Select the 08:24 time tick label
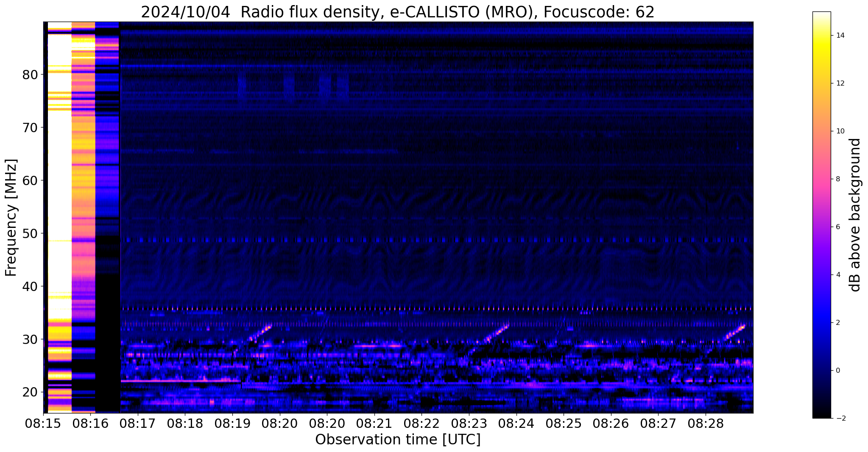Screen dimensions: 868x452 [516, 424]
